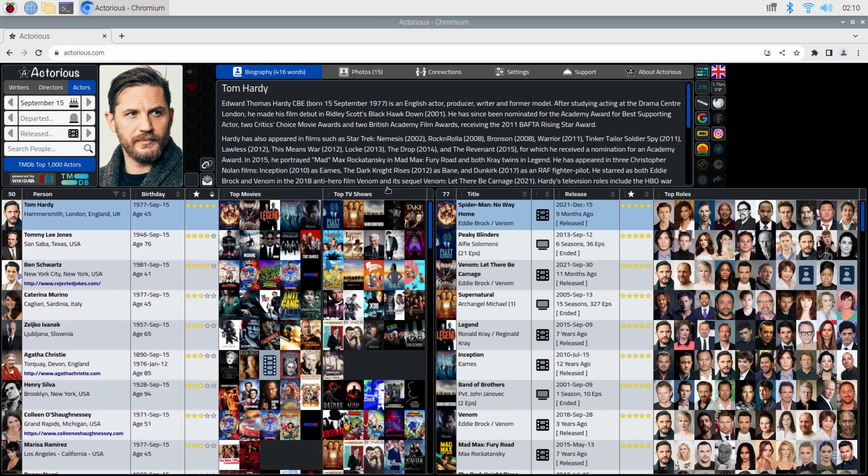The image size is (868, 476).
Task: Open About Actorious tab
Action: (653, 72)
